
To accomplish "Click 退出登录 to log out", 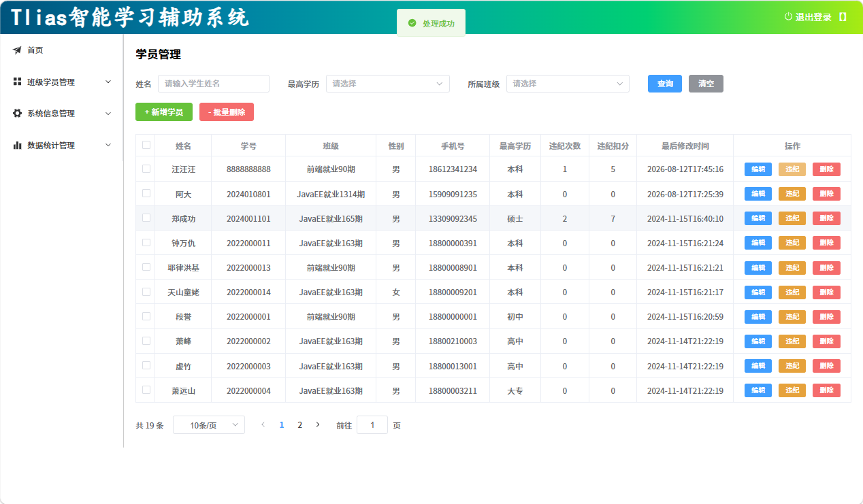I will [x=813, y=17].
